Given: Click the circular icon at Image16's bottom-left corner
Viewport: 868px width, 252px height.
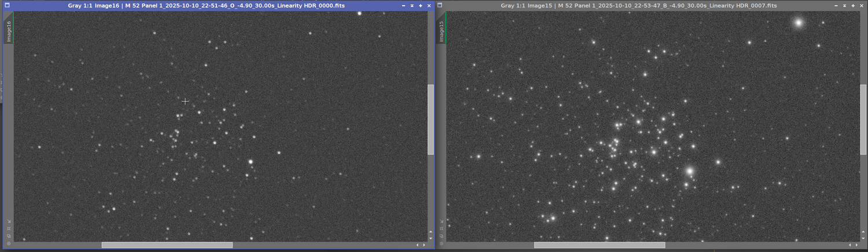Looking at the screenshot, I should (x=9, y=243).
